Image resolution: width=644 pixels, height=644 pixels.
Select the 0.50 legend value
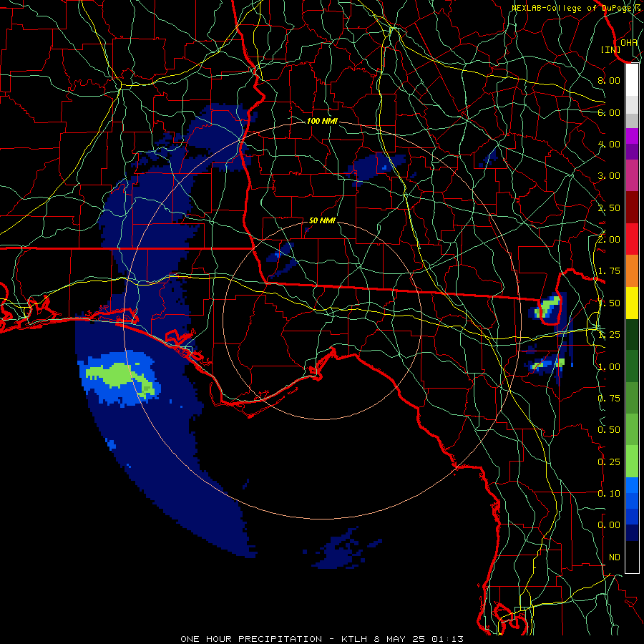click(609, 430)
